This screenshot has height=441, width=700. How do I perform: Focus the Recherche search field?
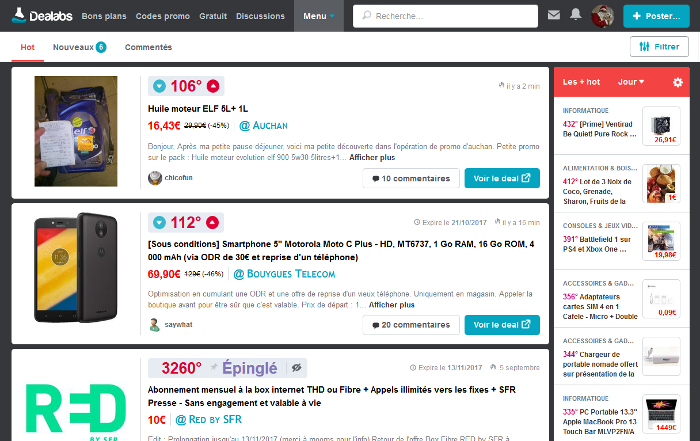pyautogui.click(x=445, y=16)
